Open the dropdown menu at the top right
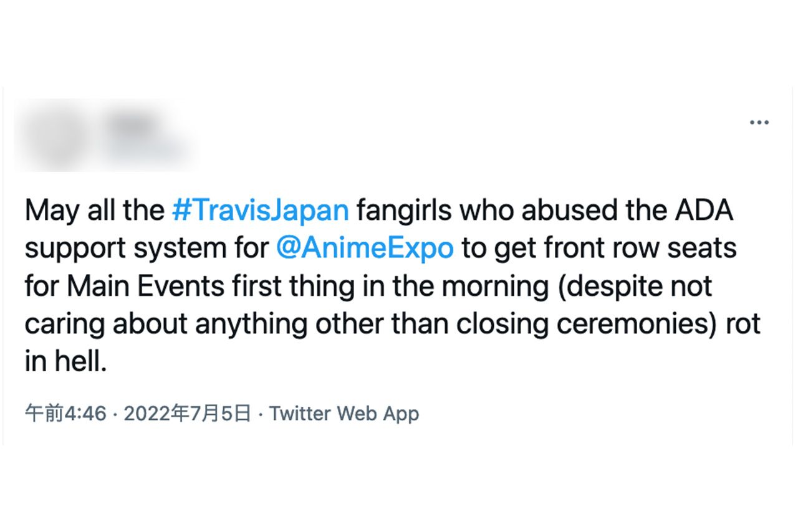The width and height of the screenshot is (798, 532). click(759, 122)
